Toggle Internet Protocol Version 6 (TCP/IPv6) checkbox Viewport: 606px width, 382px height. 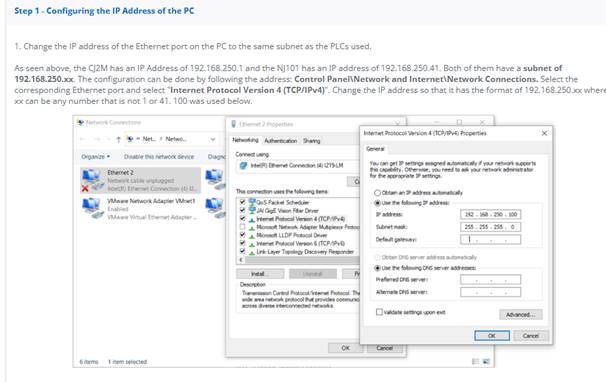tap(242, 243)
